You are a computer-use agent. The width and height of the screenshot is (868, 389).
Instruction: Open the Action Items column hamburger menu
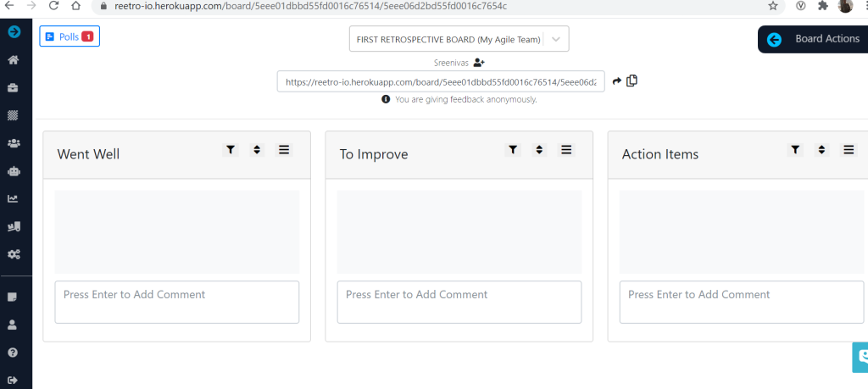coord(849,150)
